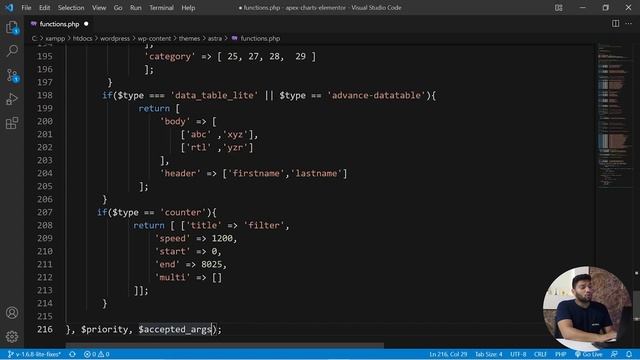Image resolution: width=640 pixels, height=360 pixels.
Task: Click the vertical editor scrollbar
Action: tap(636, 305)
